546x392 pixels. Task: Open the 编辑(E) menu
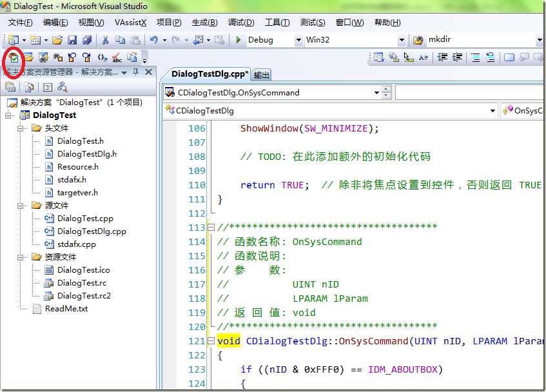click(x=55, y=23)
